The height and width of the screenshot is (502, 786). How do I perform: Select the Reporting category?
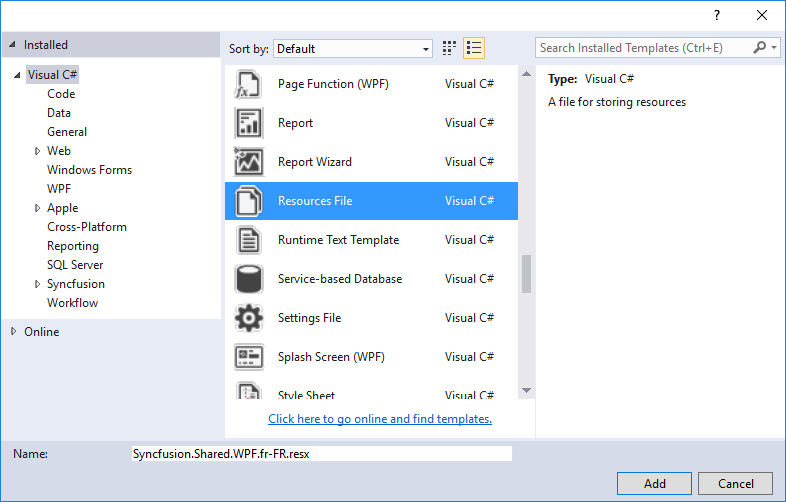pyautogui.click(x=73, y=246)
